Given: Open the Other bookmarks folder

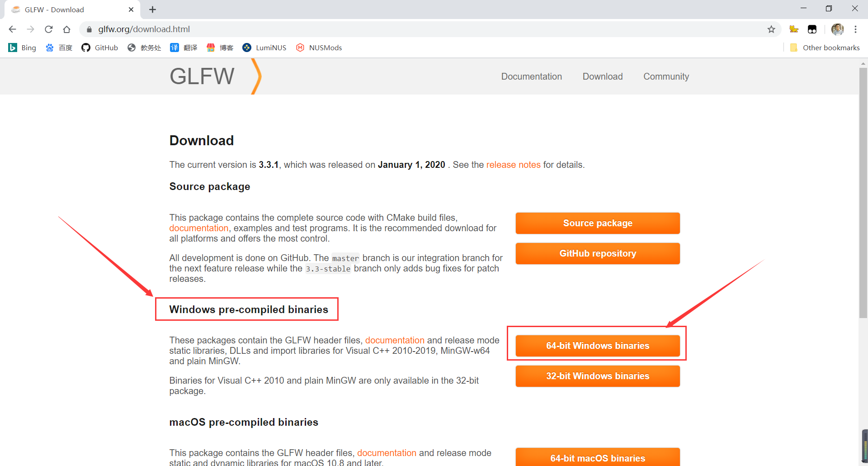Looking at the screenshot, I should click(x=825, y=48).
